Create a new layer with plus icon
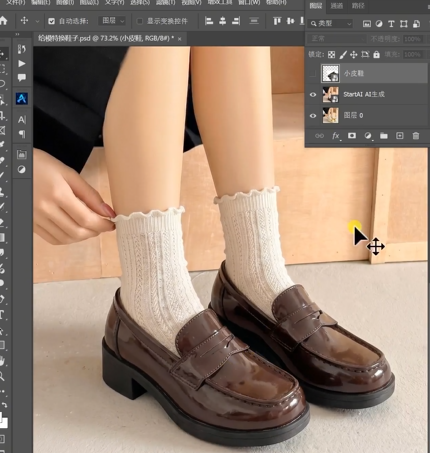Viewport: 430px width, 453px height. pos(400,136)
